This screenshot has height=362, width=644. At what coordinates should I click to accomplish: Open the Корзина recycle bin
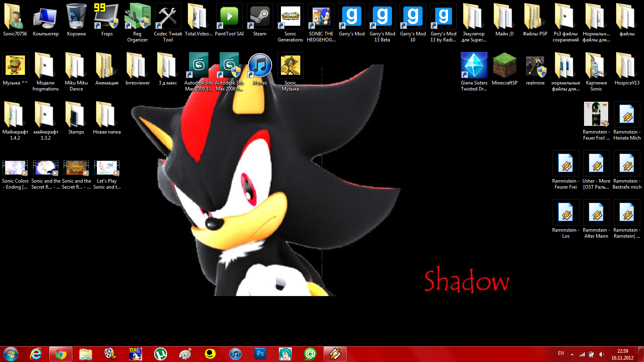click(76, 20)
